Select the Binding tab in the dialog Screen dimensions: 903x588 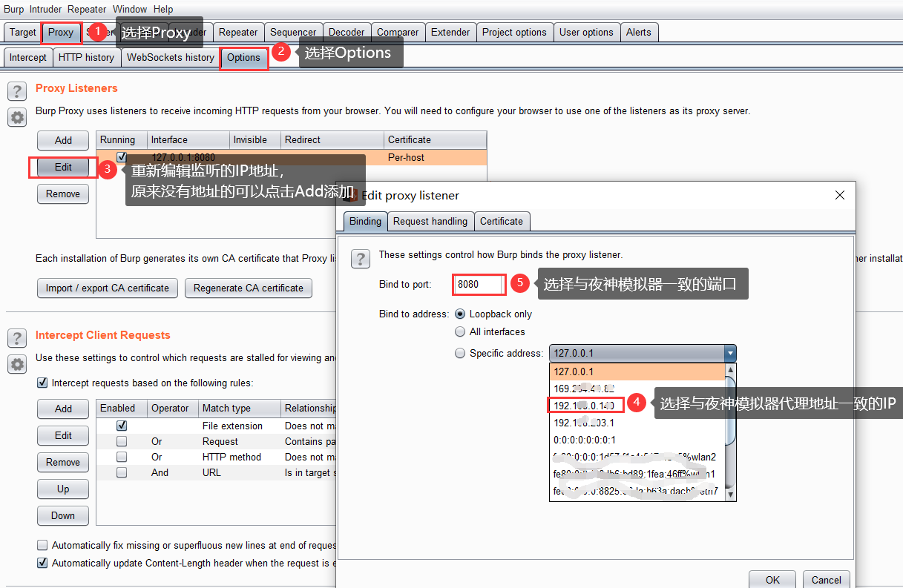pyautogui.click(x=365, y=221)
